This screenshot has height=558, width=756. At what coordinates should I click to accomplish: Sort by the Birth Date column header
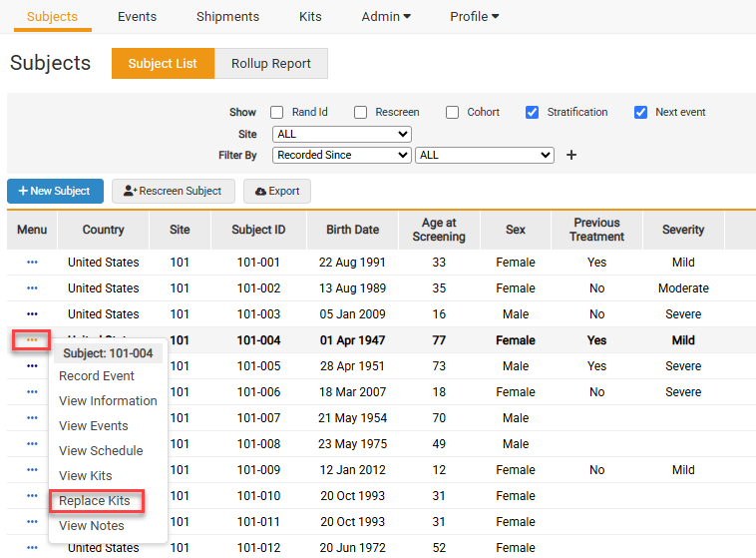(352, 230)
